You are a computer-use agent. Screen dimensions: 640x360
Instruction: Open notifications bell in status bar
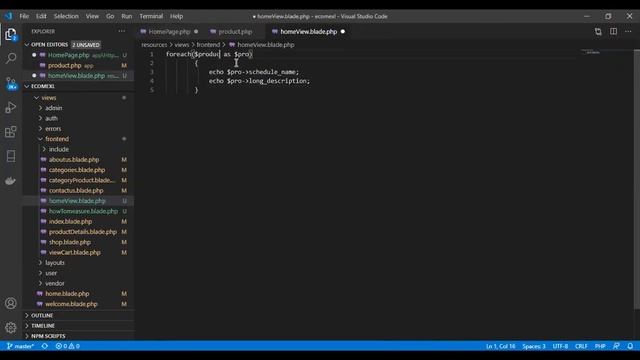coord(630,346)
